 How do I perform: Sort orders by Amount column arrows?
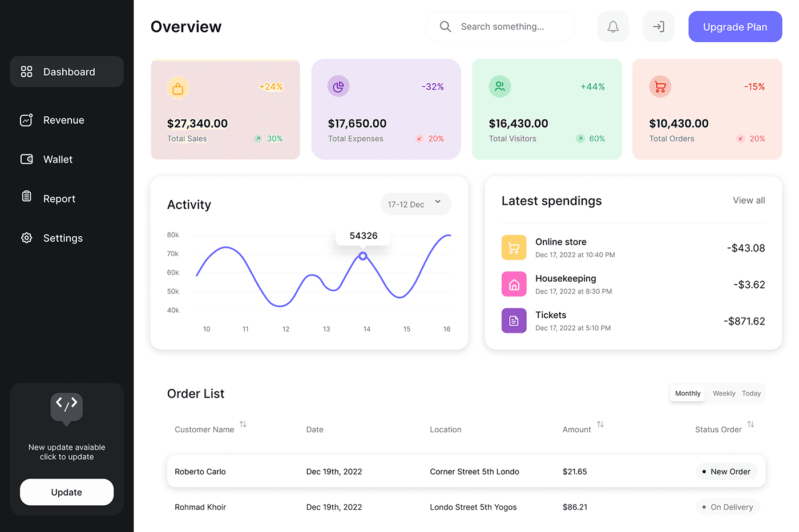600,424
